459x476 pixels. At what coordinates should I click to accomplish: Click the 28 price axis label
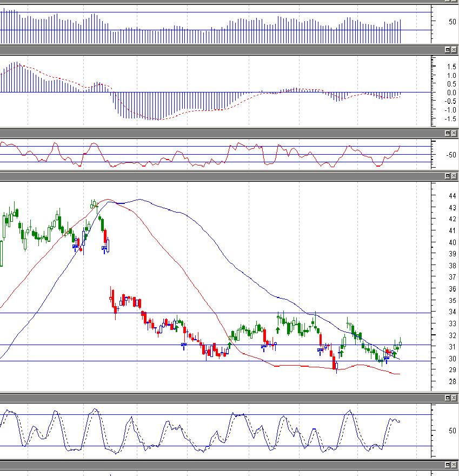[x=453, y=381]
